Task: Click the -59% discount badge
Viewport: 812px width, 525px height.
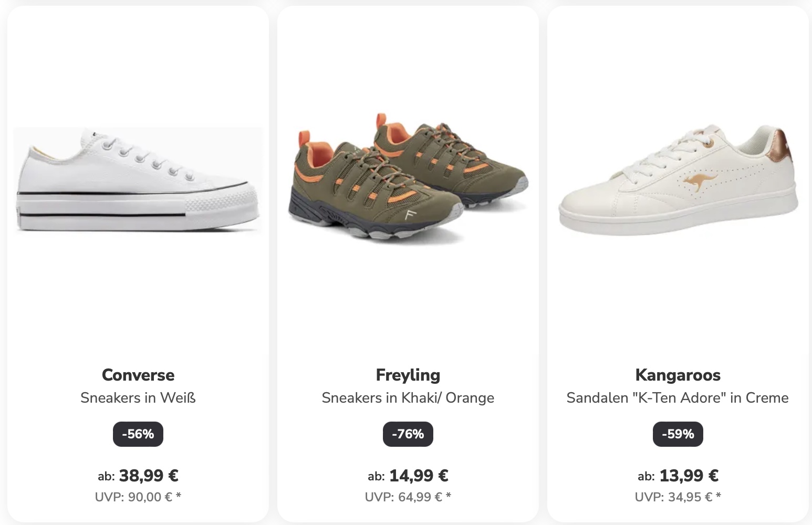Action: tap(678, 434)
